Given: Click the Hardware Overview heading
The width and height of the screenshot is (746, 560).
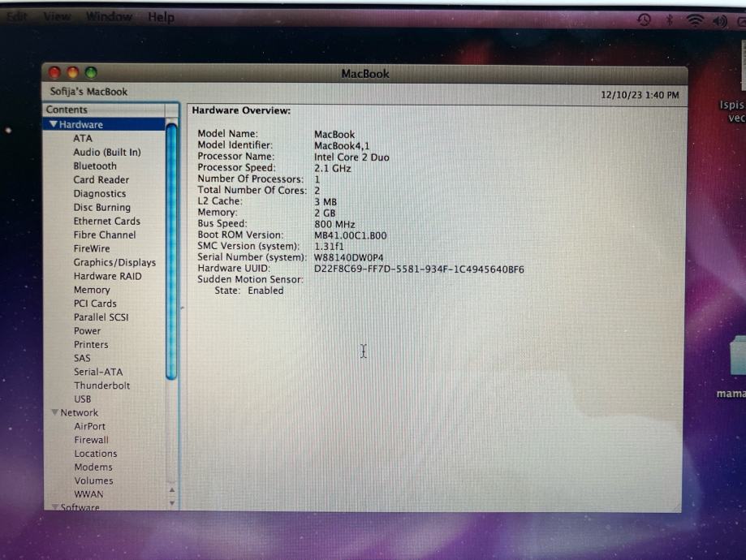Looking at the screenshot, I should tap(241, 110).
